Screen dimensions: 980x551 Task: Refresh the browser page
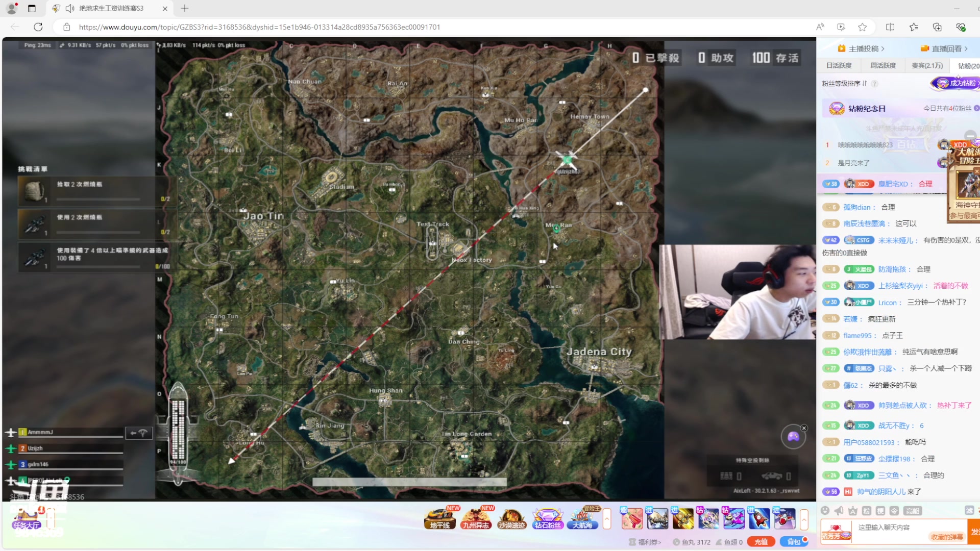point(38,27)
